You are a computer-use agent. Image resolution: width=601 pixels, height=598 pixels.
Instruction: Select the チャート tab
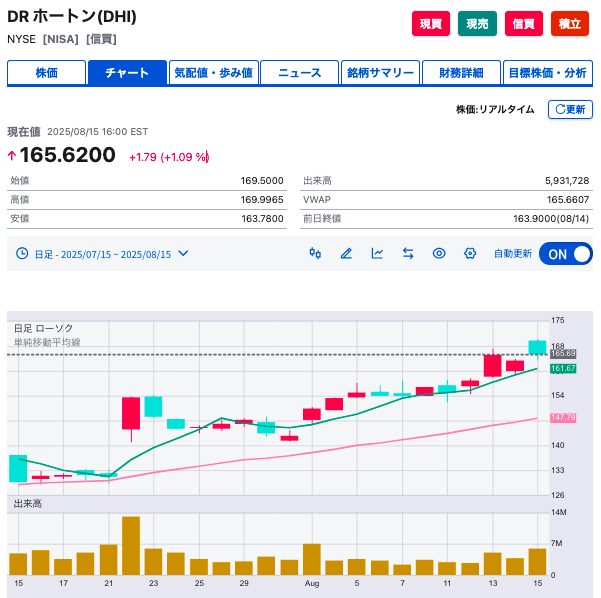127,72
